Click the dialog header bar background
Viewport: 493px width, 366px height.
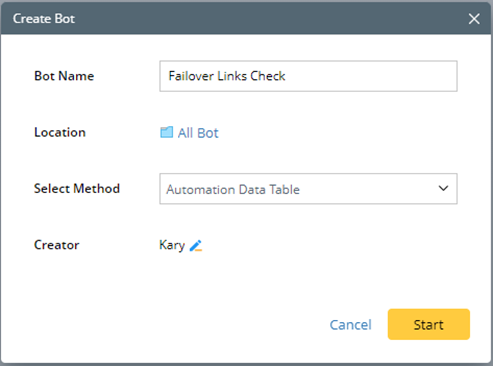click(267, 19)
